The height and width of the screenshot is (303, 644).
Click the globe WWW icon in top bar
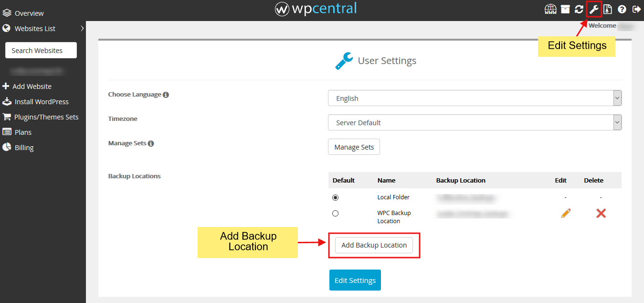[x=550, y=9]
